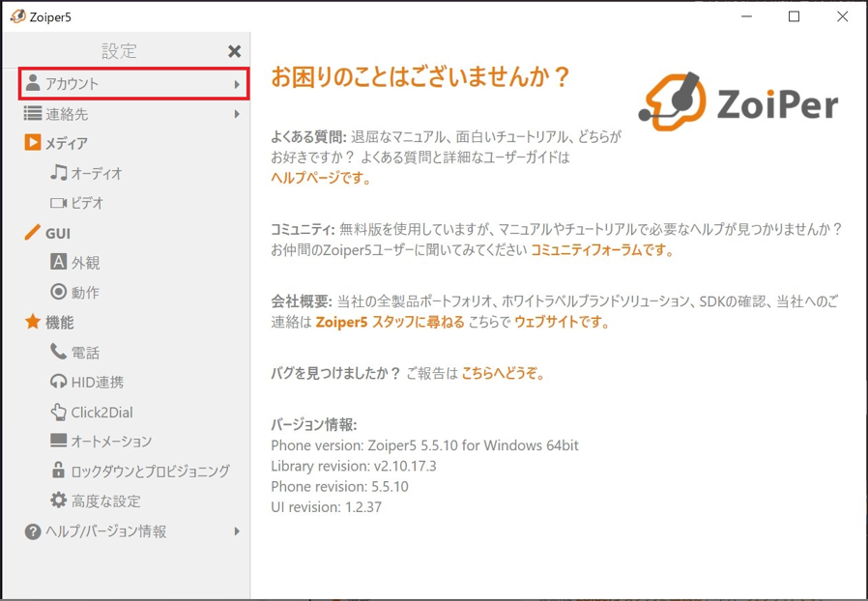Click the Zoiper5 スタッフに尋ねる link
This screenshot has height=601, width=868.
(390, 322)
